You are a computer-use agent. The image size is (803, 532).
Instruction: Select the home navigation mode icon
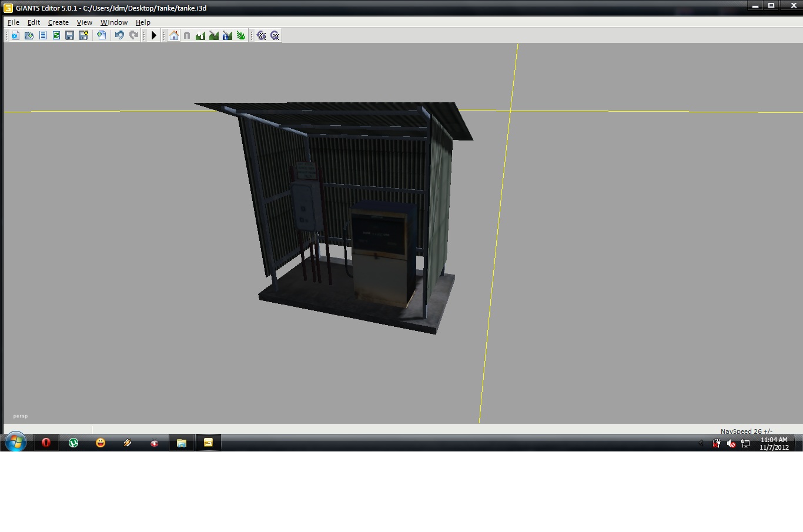(x=174, y=35)
